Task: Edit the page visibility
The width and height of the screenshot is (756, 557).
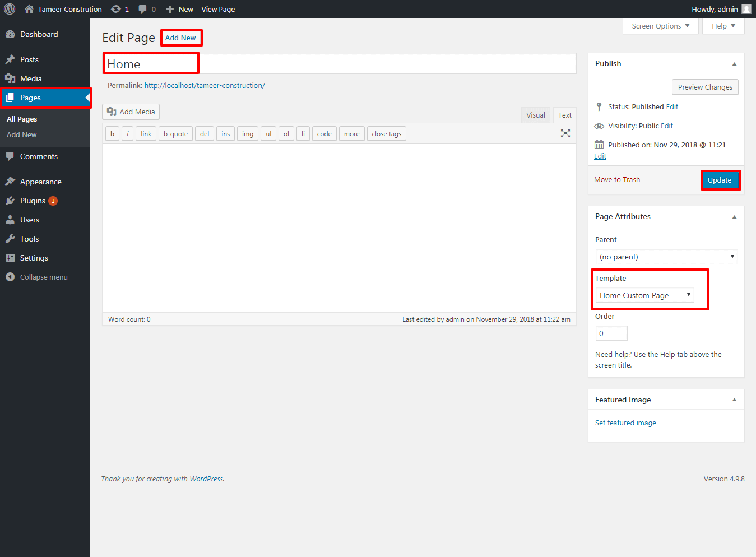Action: 667,126
